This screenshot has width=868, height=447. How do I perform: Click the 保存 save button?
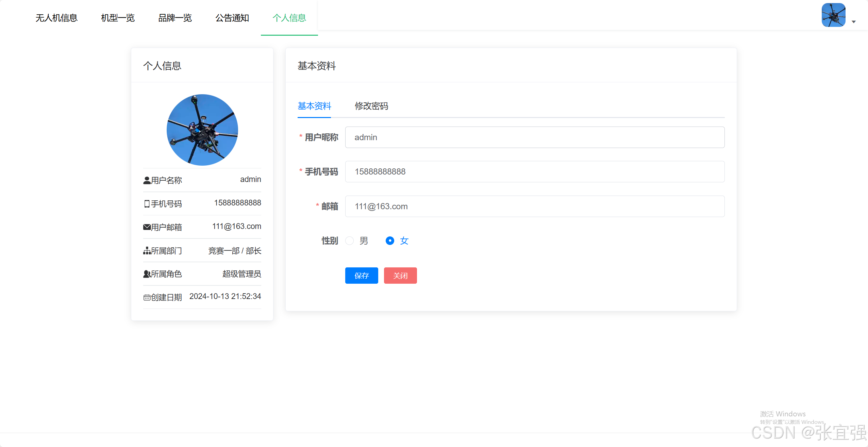click(x=361, y=275)
